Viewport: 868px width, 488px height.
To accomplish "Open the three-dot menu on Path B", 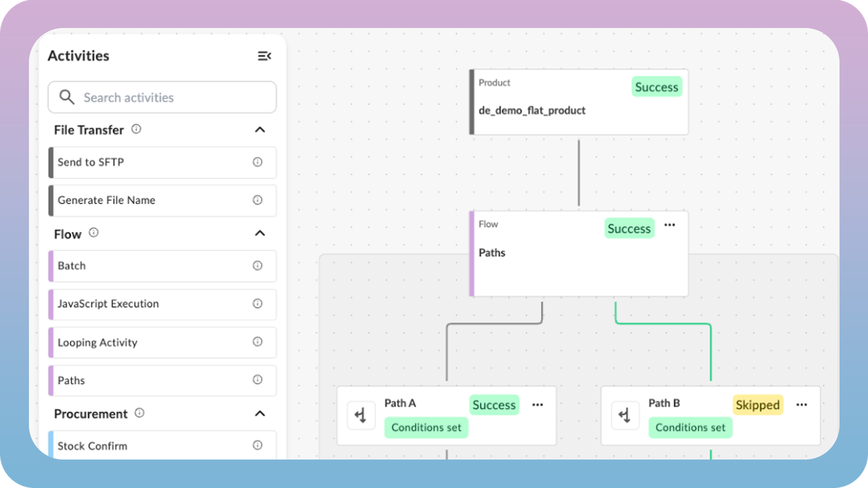I will coord(801,405).
